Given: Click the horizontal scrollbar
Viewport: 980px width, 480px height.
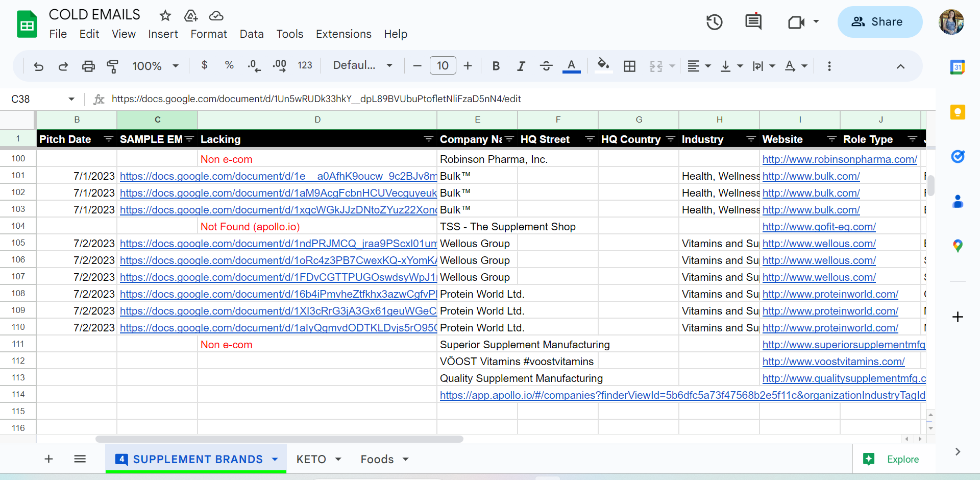Looking at the screenshot, I should (279, 439).
